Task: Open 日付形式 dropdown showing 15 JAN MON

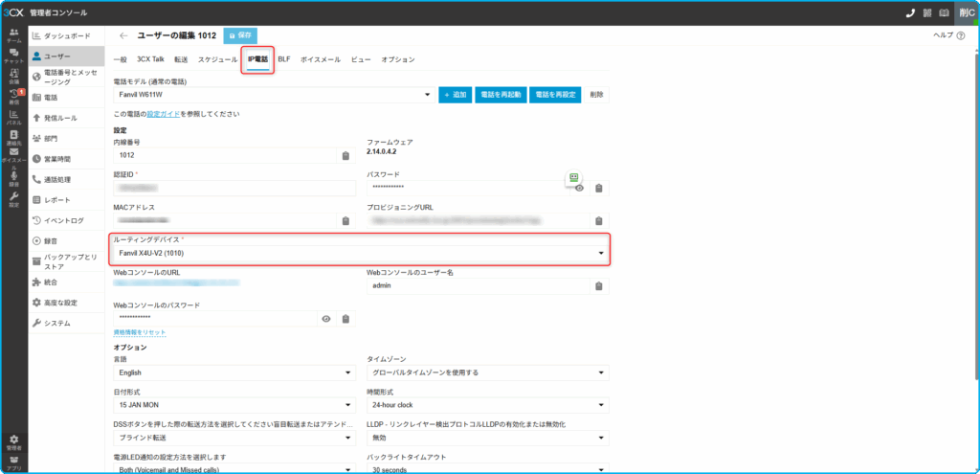Action: [234, 405]
